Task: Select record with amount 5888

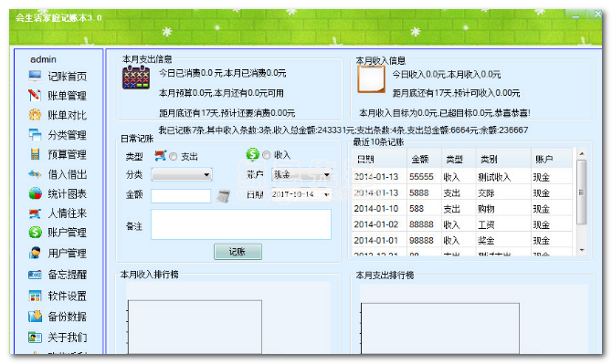Action: point(462,192)
